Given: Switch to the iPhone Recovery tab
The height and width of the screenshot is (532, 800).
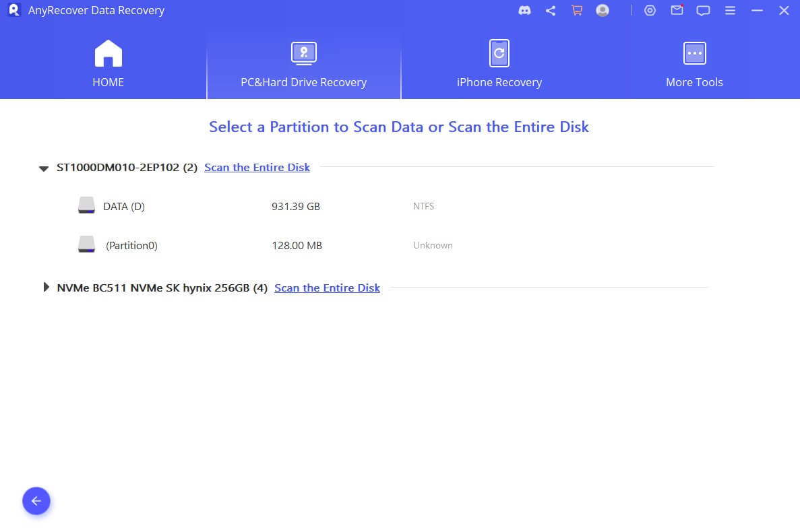Looking at the screenshot, I should coord(499,65).
